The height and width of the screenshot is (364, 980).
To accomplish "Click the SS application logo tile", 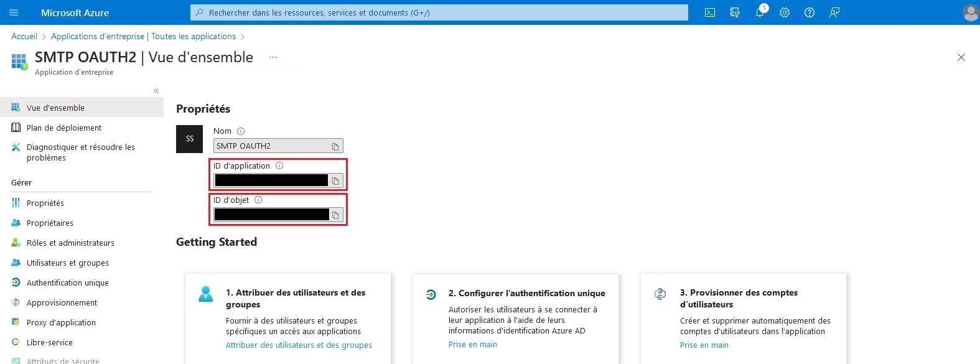I will [x=190, y=139].
